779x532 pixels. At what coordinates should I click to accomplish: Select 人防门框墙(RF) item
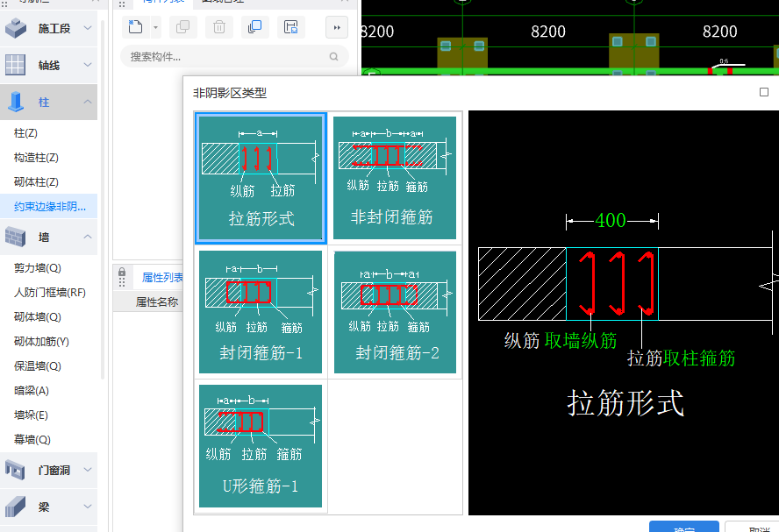[x=50, y=293]
